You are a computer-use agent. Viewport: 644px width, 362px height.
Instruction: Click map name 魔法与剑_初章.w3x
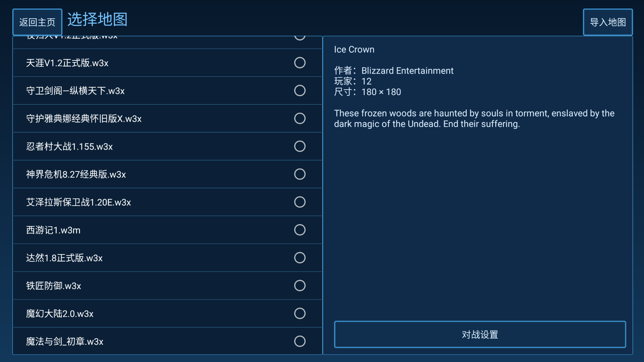pos(65,341)
